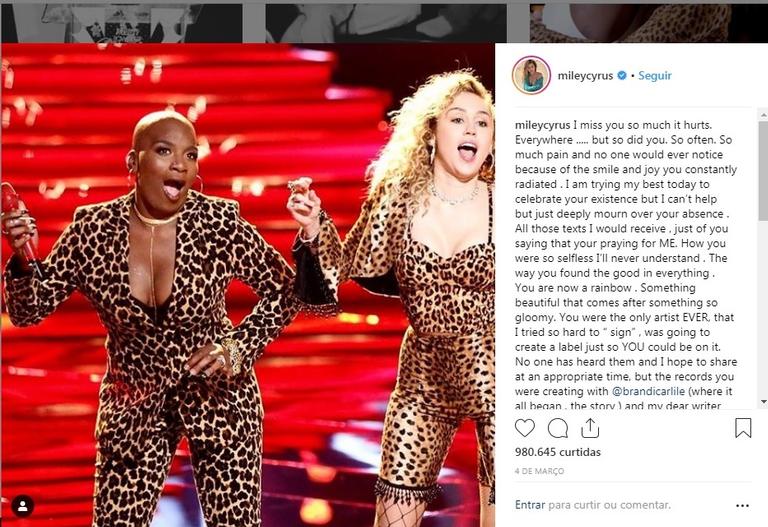Click the caption scrollbar up arrow

click(x=764, y=115)
